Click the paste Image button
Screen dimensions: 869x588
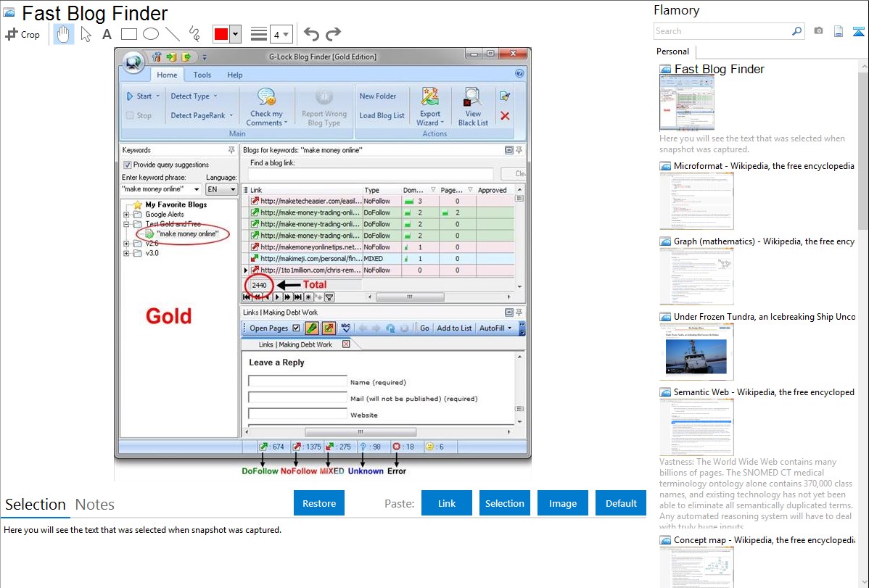pos(562,503)
